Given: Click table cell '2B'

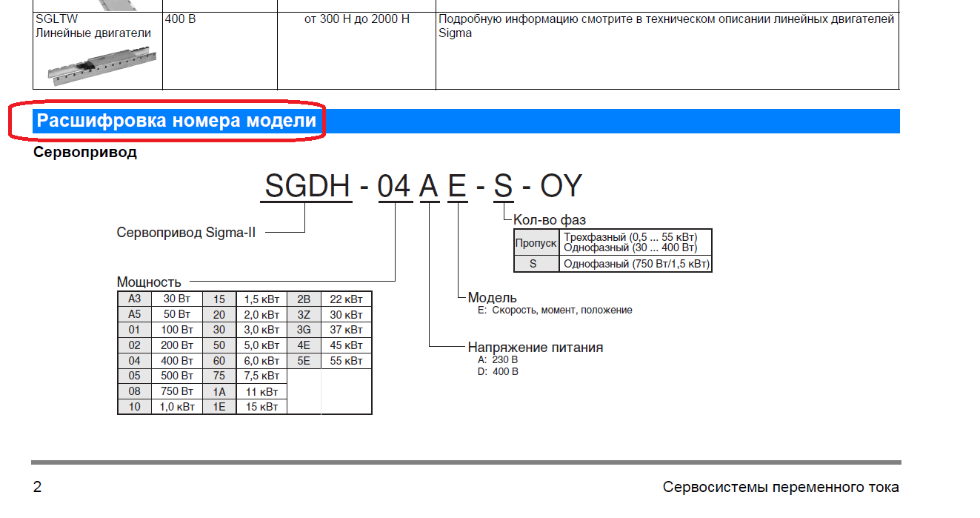Looking at the screenshot, I should (304, 299).
